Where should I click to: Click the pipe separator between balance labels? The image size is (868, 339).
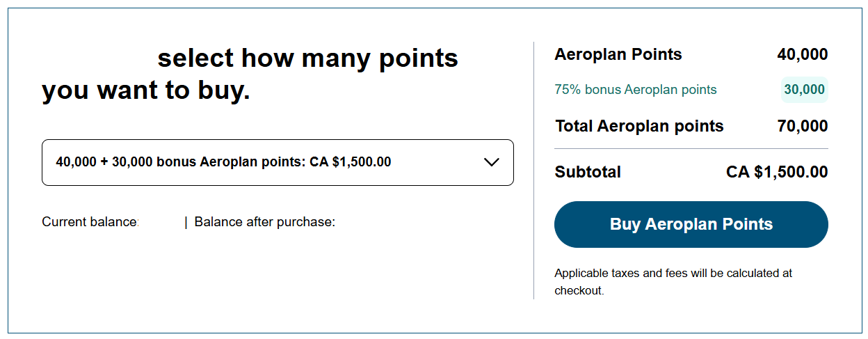186,222
